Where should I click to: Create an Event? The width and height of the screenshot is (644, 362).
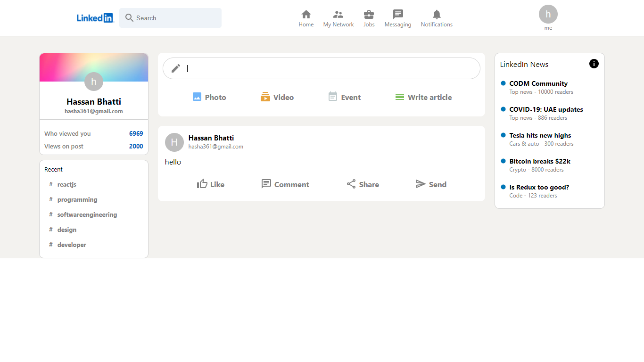pos(345,97)
